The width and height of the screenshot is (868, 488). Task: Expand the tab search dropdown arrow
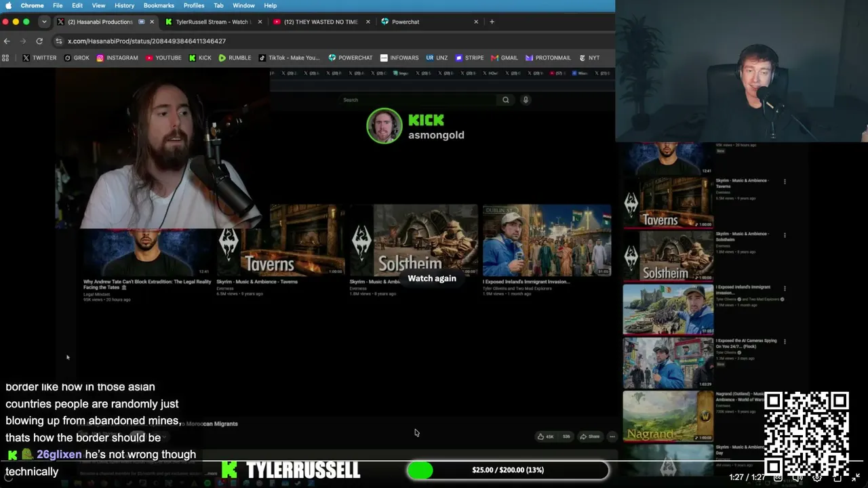[44, 22]
